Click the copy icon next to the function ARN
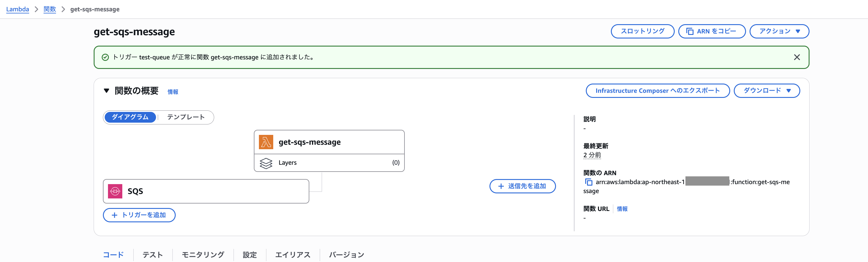The width and height of the screenshot is (868, 262). coord(589,182)
